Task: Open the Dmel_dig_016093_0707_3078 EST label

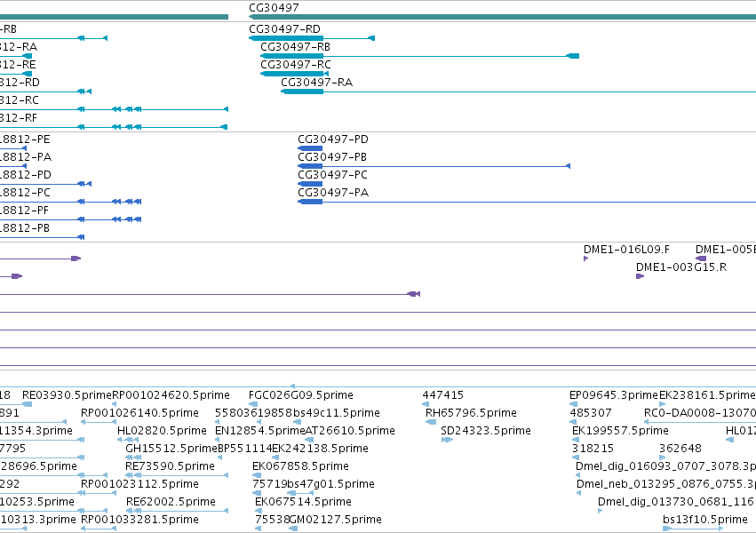Action: pyautogui.click(x=666, y=466)
